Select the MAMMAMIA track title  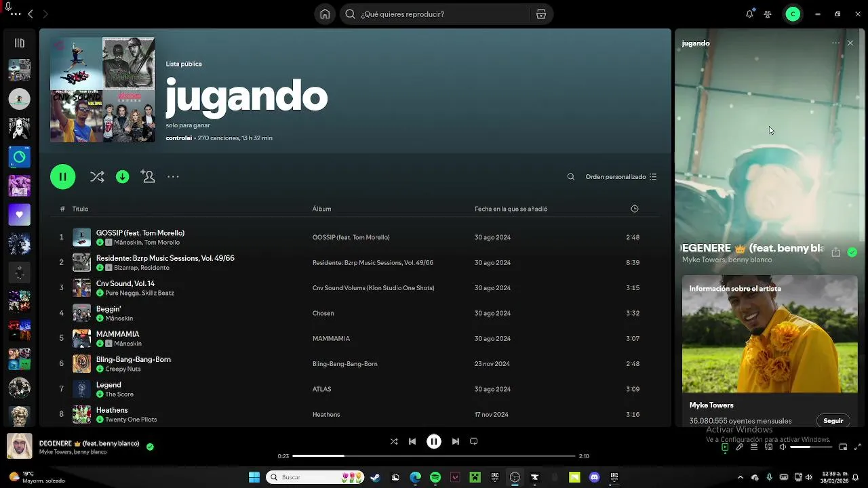coord(117,334)
